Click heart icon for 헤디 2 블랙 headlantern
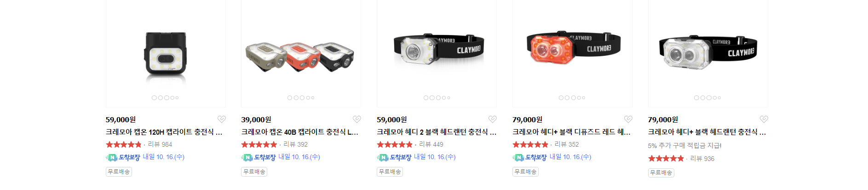The height and width of the screenshot is (190, 868). [493, 119]
